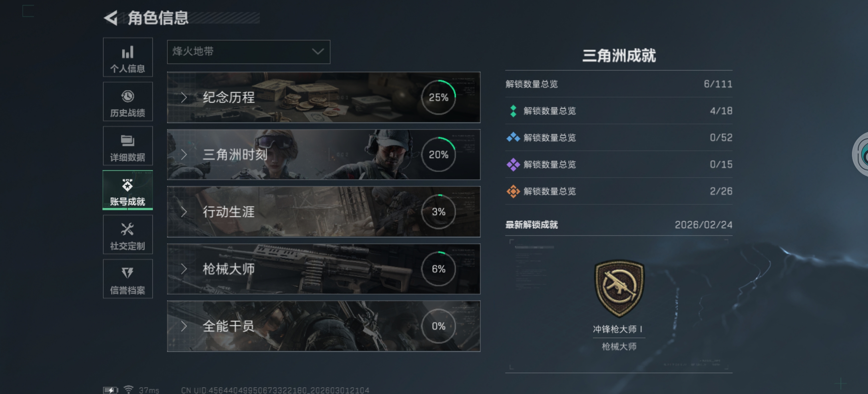Click the 25% progress ring
The image size is (868, 394).
439,98
